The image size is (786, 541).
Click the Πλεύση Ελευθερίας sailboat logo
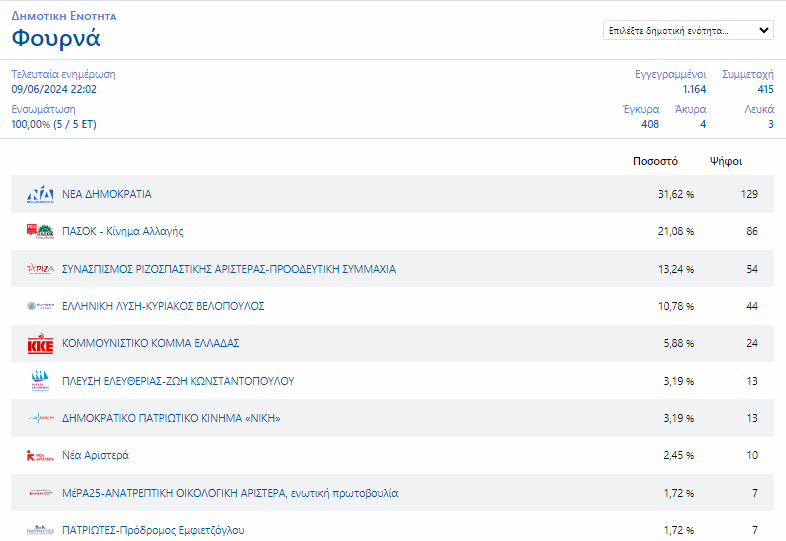(40, 381)
